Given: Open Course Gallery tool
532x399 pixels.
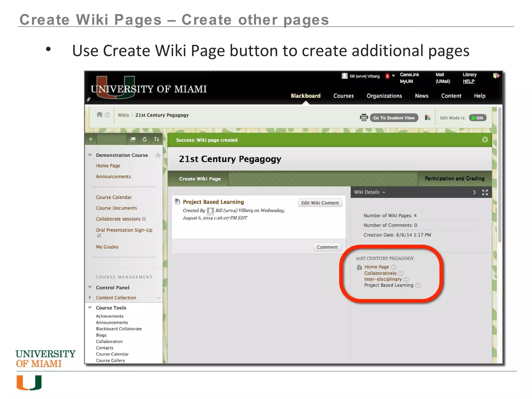Looking at the screenshot, I should [x=110, y=361].
